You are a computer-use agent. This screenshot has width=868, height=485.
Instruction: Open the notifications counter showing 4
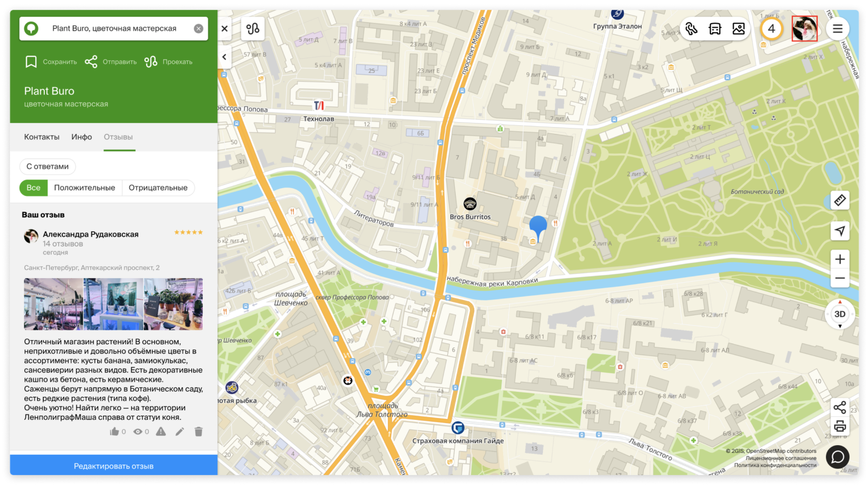click(771, 28)
